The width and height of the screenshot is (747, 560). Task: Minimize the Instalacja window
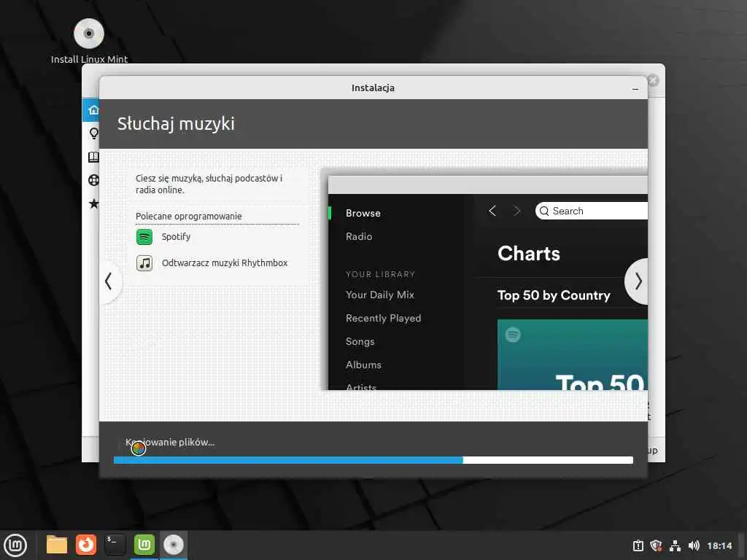(635, 88)
